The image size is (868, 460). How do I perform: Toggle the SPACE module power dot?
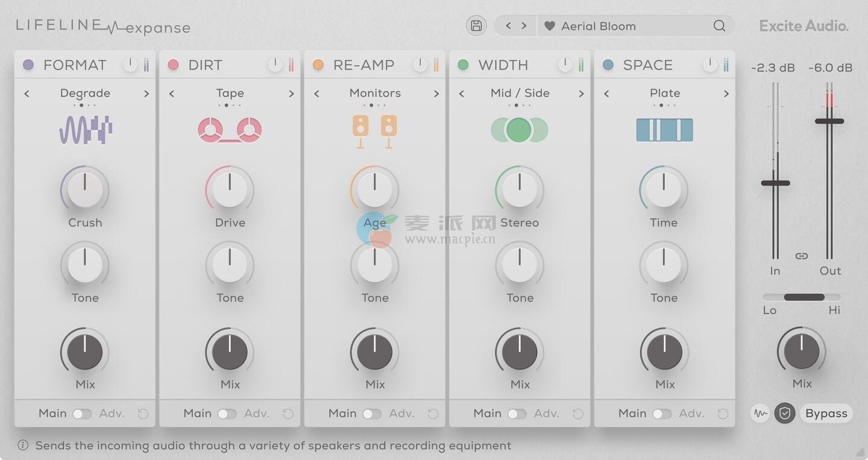[x=608, y=65]
